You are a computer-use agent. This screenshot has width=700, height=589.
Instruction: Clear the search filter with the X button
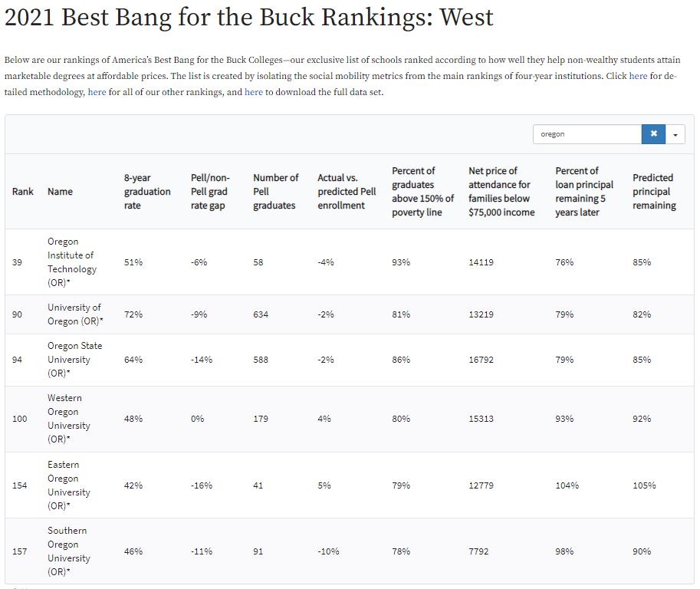click(x=653, y=134)
